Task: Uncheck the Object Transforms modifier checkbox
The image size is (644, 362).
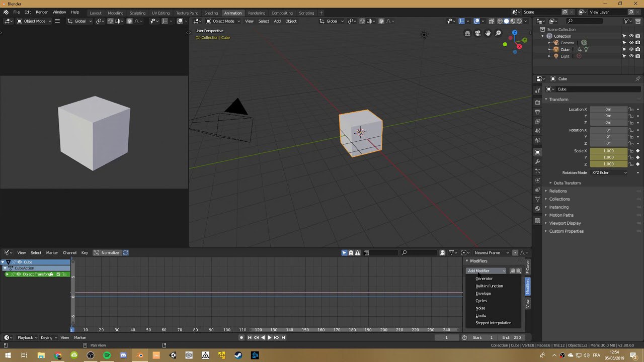Action: (x=58, y=275)
